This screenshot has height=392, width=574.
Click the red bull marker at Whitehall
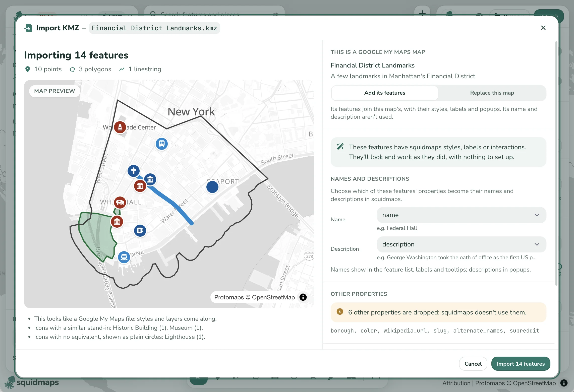tap(120, 203)
